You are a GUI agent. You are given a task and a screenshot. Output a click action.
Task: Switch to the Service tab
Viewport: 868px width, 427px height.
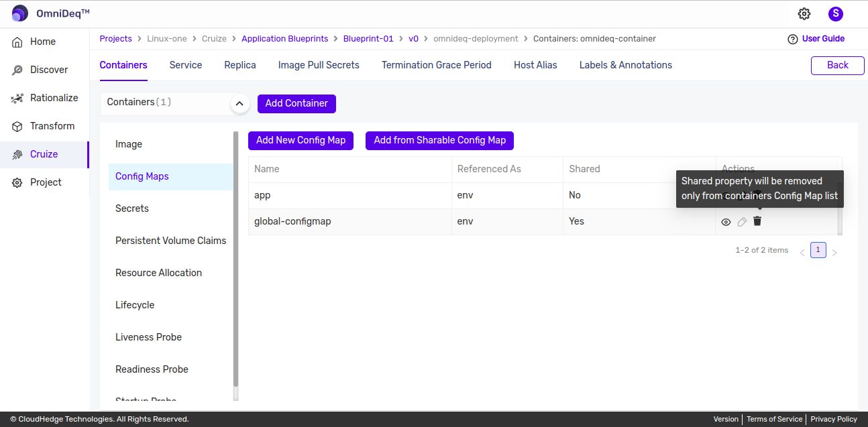click(186, 65)
